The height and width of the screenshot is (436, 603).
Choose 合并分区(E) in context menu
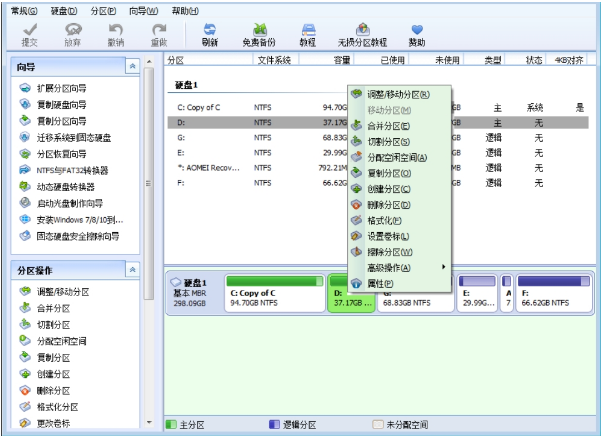(399, 126)
